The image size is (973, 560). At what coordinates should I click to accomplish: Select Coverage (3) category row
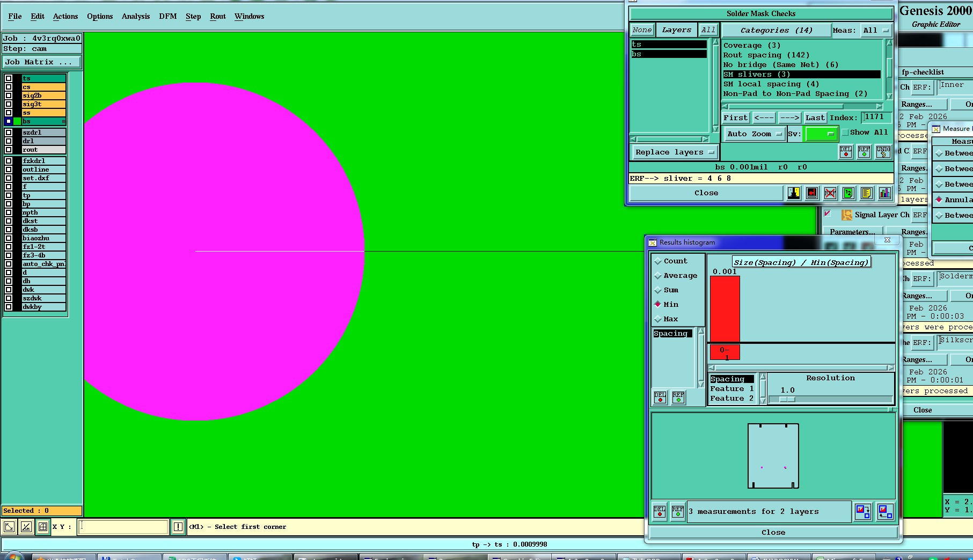802,46
